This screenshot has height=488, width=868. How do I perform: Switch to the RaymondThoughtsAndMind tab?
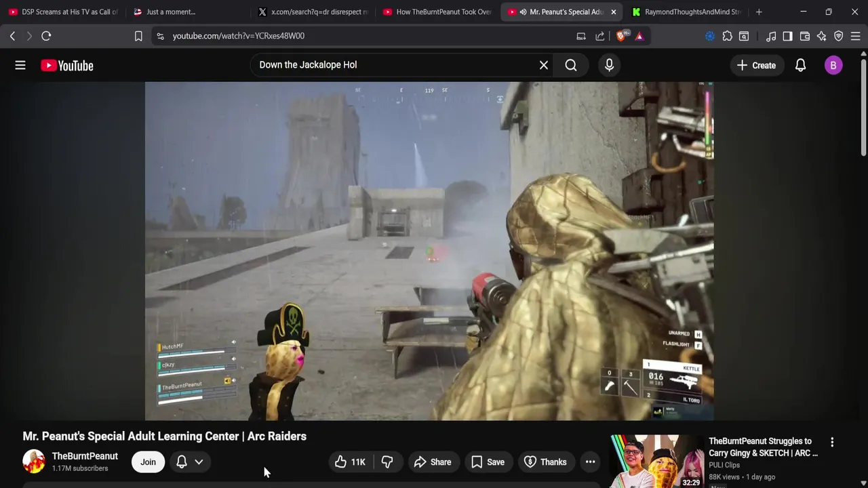tap(686, 12)
